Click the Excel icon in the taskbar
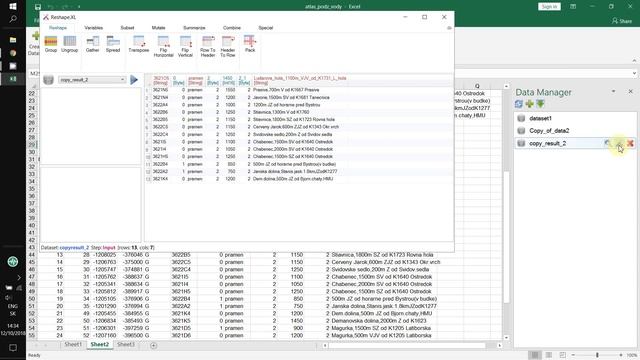The image size is (640, 360). tap(13, 79)
